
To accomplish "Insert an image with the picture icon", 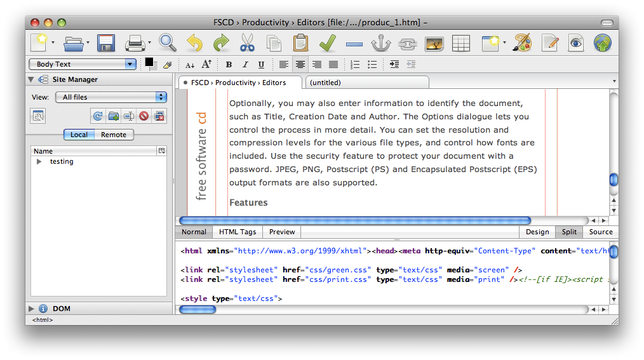I will click(434, 44).
